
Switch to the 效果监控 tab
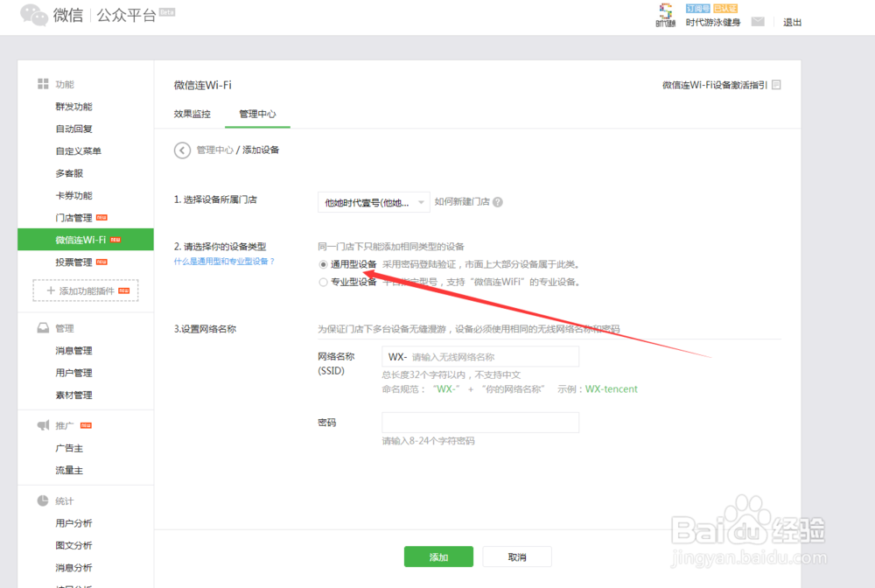tap(192, 114)
